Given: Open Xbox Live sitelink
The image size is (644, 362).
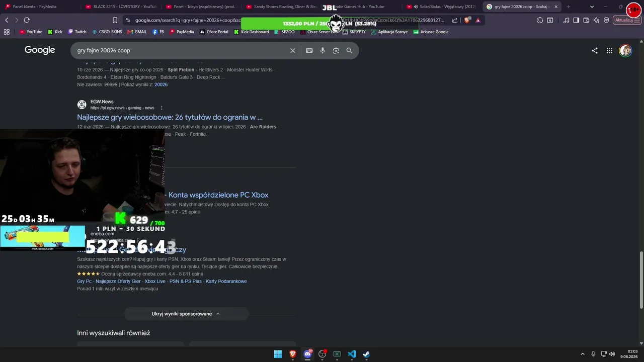Looking at the screenshot, I should tap(155, 282).
